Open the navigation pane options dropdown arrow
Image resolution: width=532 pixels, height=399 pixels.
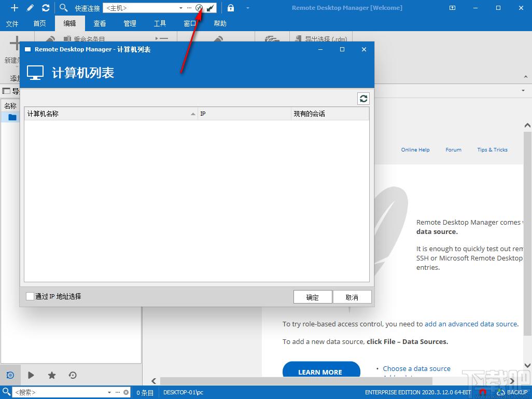(x=523, y=91)
